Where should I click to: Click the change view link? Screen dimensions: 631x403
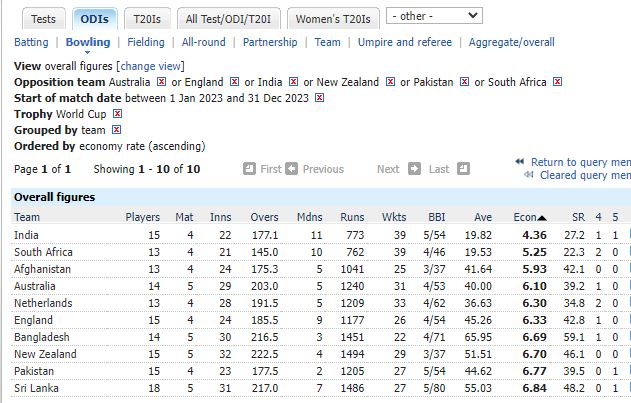tap(151, 66)
